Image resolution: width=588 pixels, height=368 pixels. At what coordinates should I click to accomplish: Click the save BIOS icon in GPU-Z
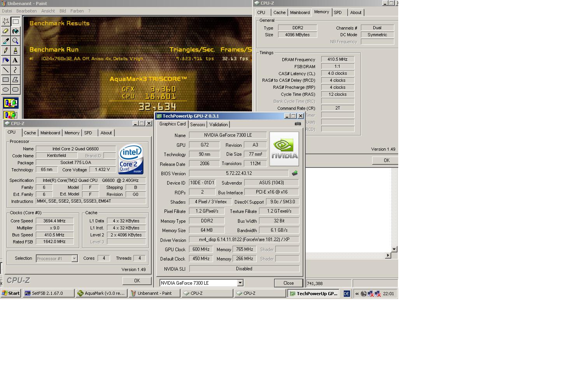click(295, 173)
